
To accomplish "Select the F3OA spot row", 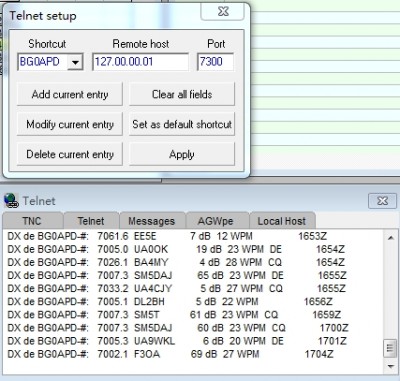I will click(170, 354).
